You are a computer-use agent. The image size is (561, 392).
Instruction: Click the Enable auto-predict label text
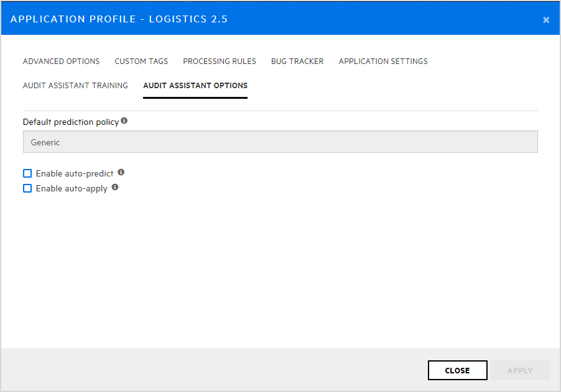coord(75,173)
